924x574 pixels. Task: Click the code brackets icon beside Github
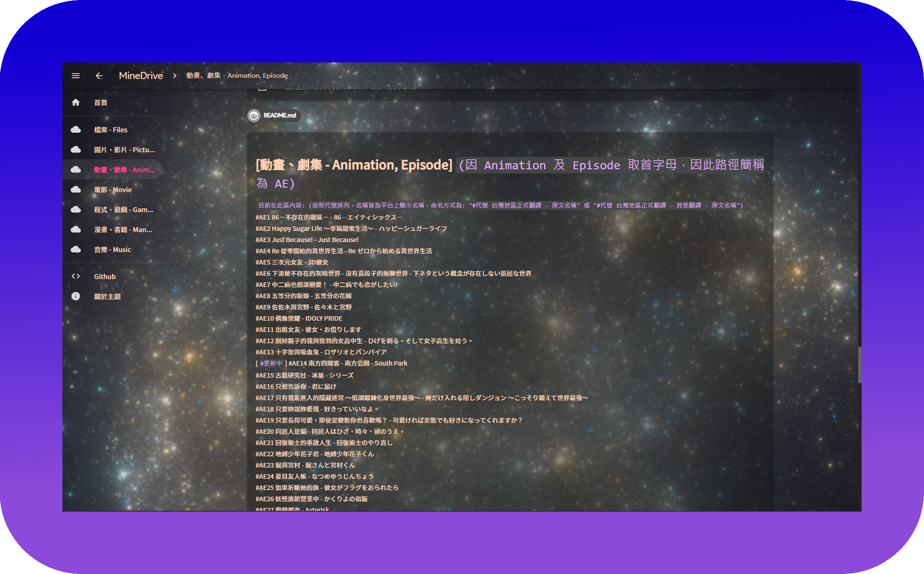76,277
